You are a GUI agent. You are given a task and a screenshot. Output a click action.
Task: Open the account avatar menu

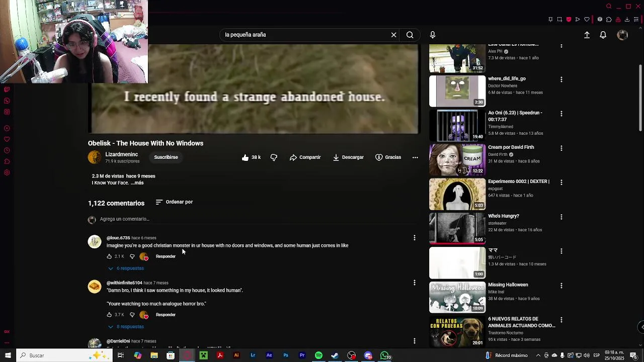(x=622, y=35)
